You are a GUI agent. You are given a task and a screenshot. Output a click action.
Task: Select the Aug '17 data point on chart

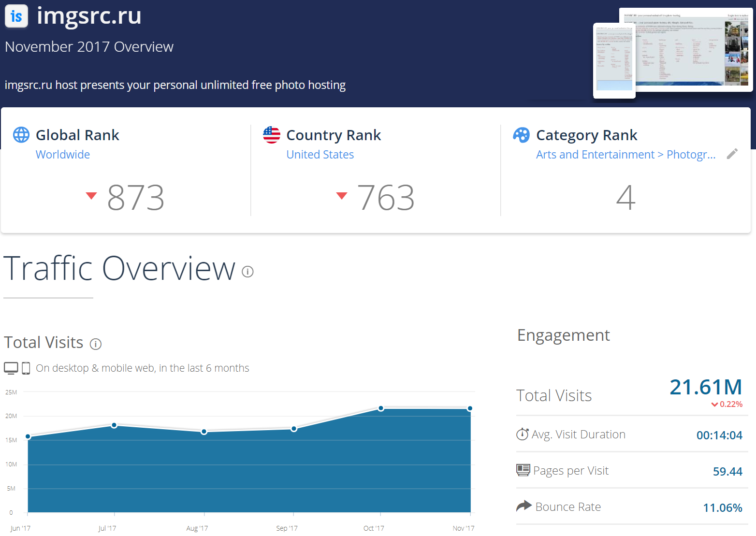pos(204,432)
